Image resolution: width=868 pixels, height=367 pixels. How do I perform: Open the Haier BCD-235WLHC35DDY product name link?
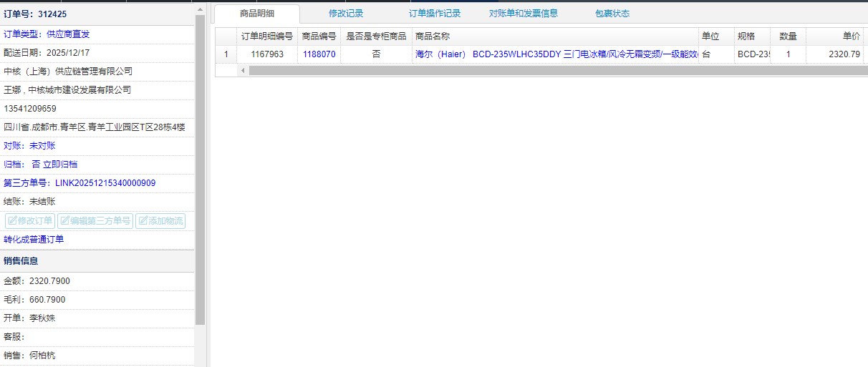(556, 54)
